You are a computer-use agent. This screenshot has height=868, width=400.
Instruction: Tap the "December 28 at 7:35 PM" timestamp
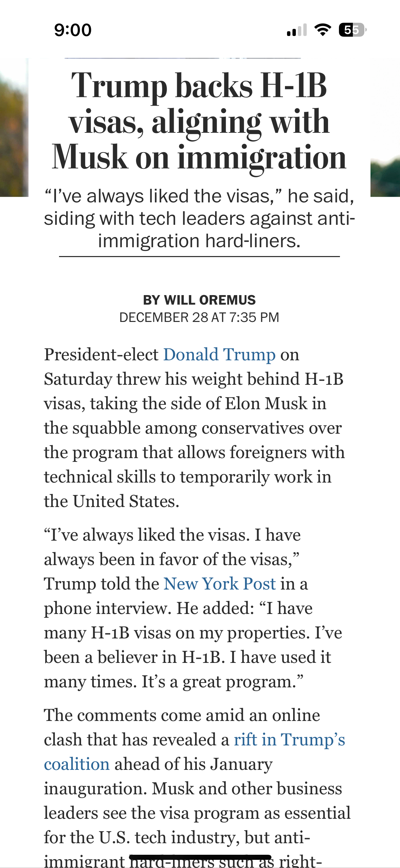[x=199, y=318]
